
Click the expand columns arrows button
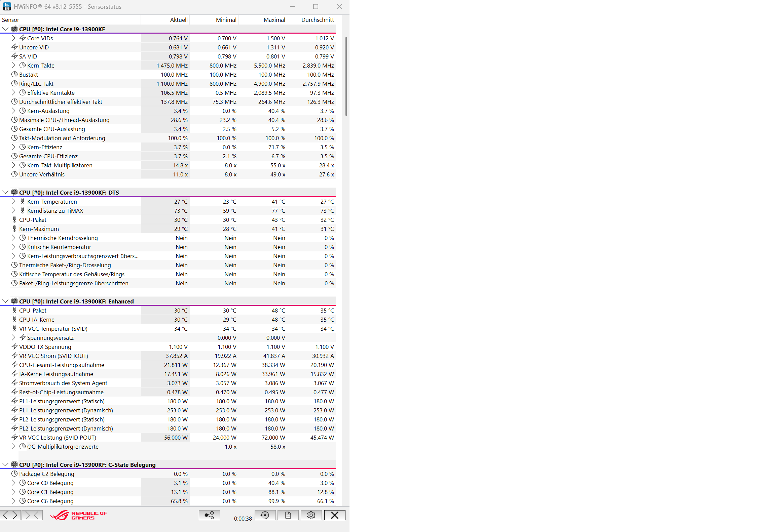[x=10, y=515]
